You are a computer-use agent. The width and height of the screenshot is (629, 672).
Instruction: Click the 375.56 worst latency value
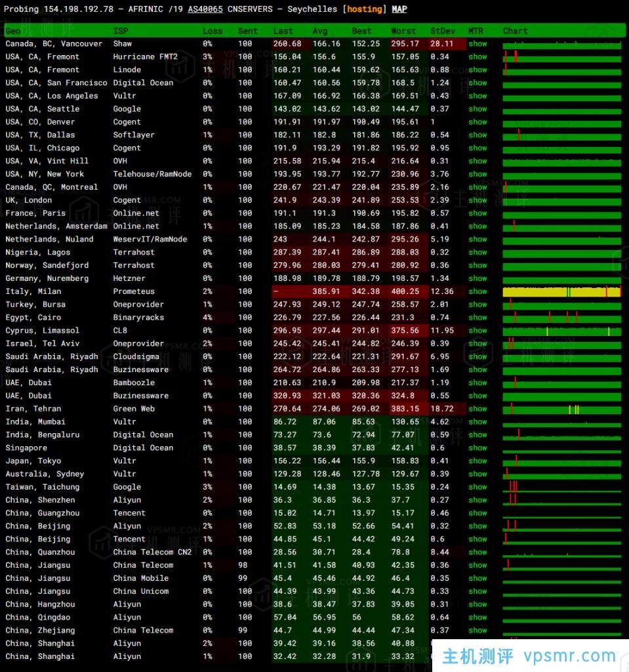[x=405, y=331]
